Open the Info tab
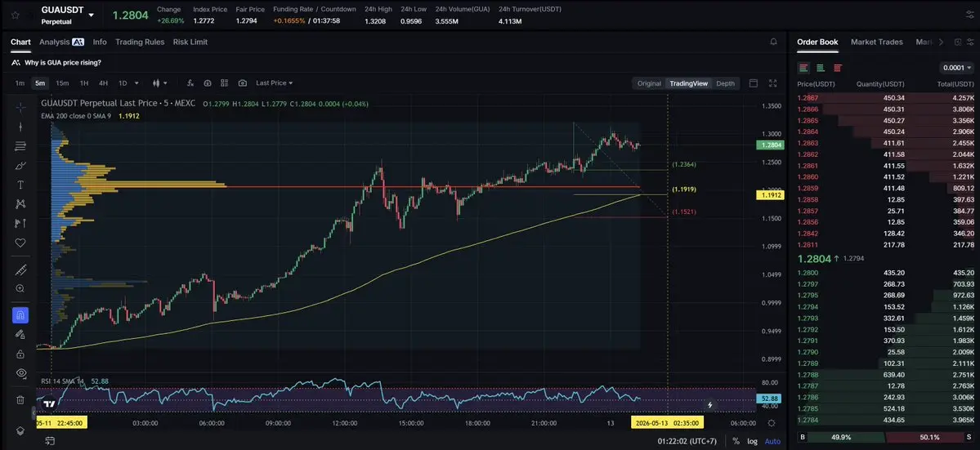Image resolution: width=980 pixels, height=450 pixels. (x=100, y=42)
